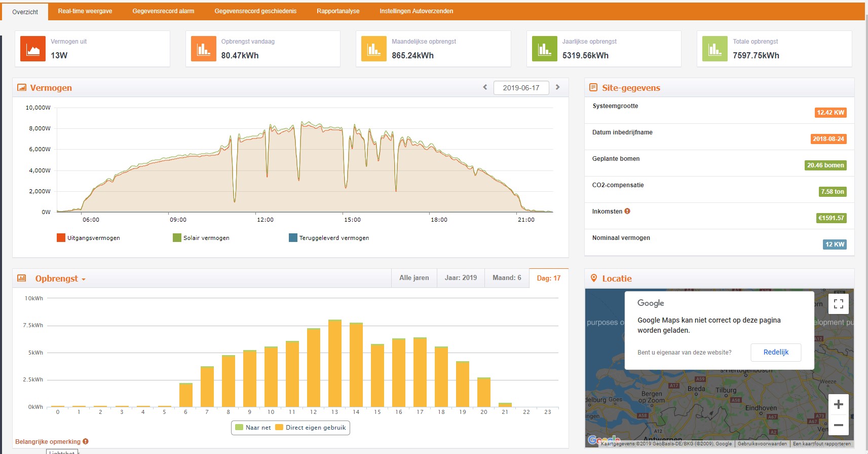Click the Belangrijke opmerking label
Screen dimensions: 868x454
point(48,442)
